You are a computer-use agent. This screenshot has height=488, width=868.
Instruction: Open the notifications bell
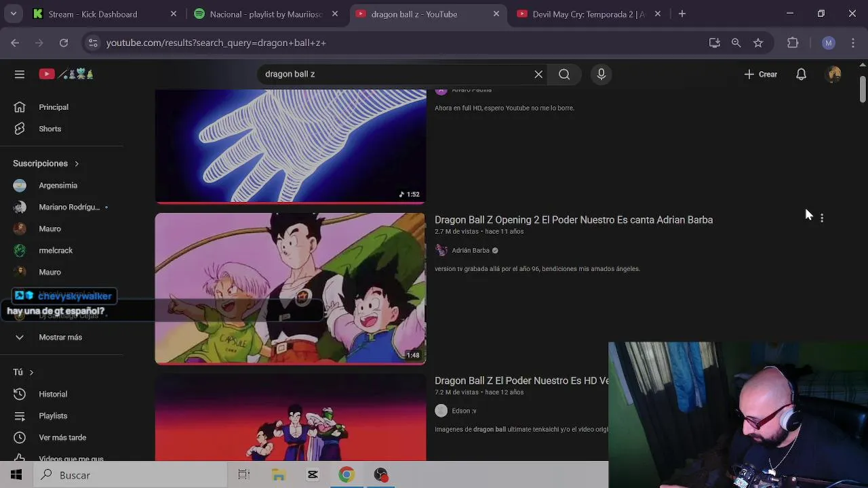pyautogui.click(x=801, y=75)
